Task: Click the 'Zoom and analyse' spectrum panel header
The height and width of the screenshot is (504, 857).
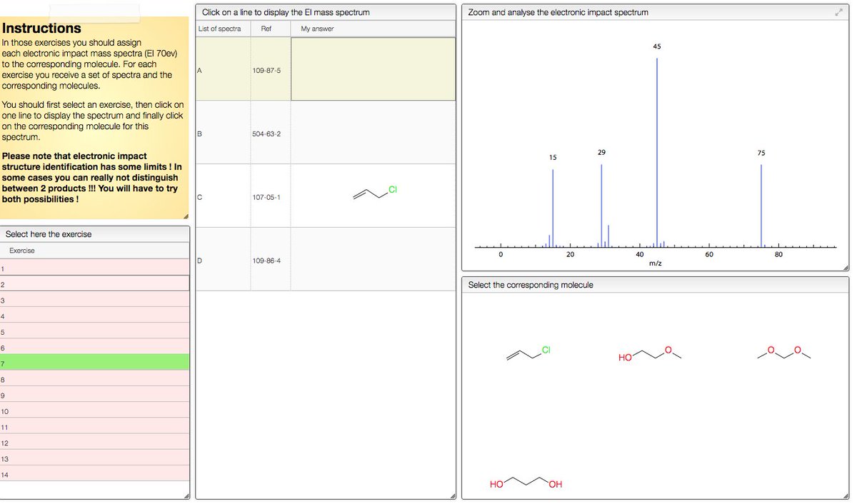Action: click(655, 12)
